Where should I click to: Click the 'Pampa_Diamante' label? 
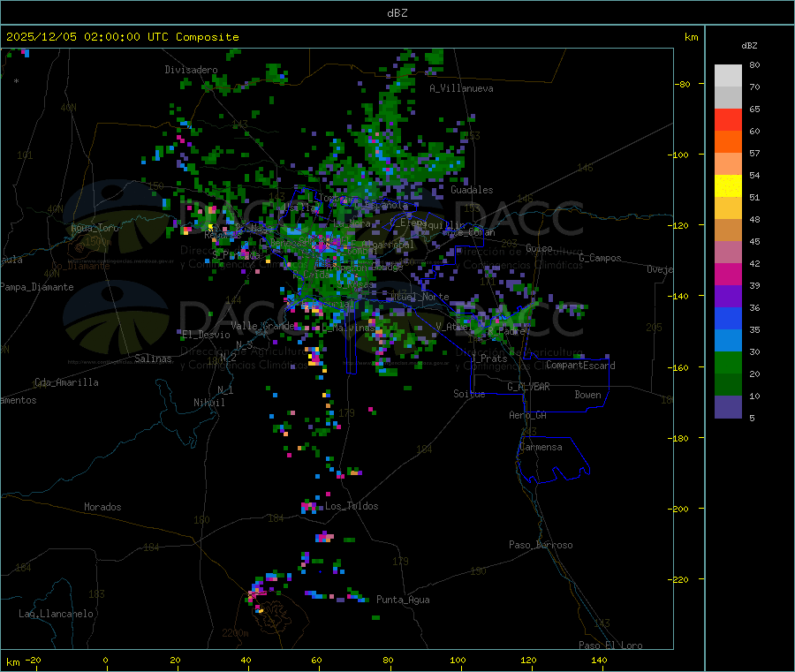point(37,287)
